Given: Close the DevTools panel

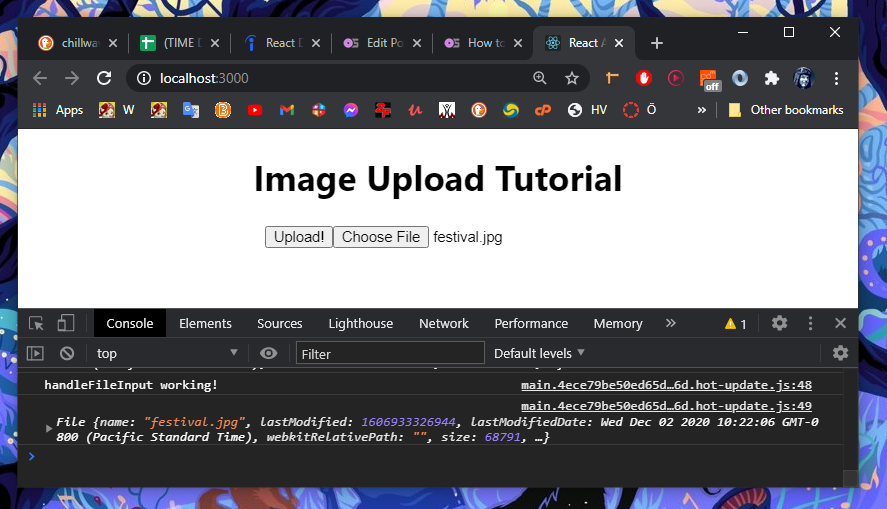Looking at the screenshot, I should click(840, 323).
